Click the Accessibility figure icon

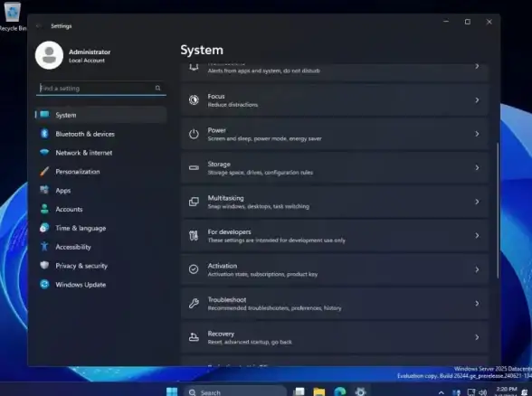click(44, 247)
